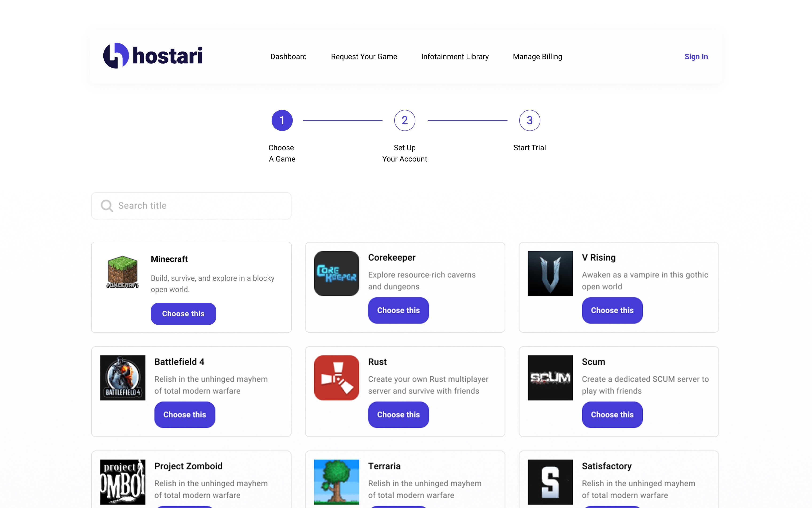This screenshot has width=812, height=508.
Task: Click 'Awaken as a vampire' description
Action: (x=645, y=281)
